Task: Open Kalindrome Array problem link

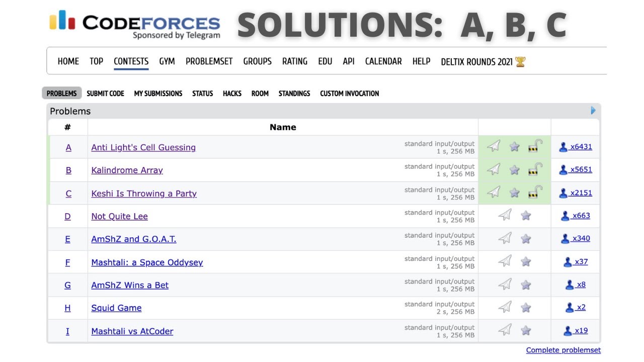Action: (x=127, y=170)
